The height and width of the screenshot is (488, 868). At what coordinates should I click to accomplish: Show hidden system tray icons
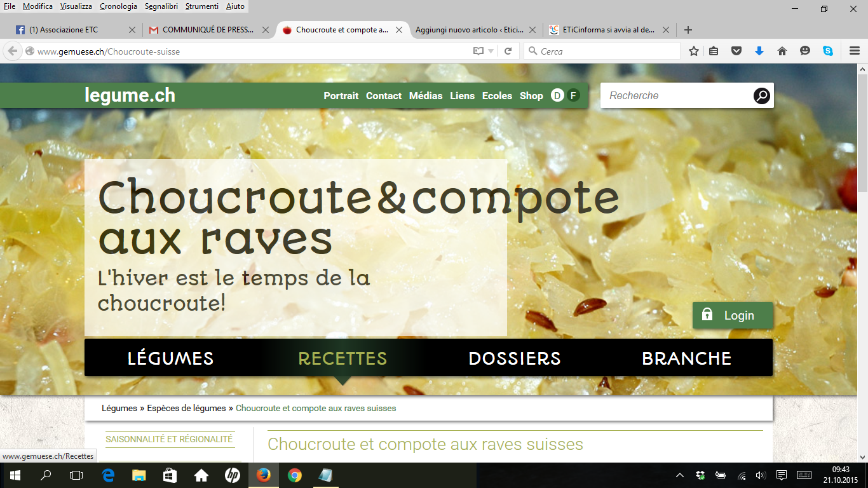[680, 475]
